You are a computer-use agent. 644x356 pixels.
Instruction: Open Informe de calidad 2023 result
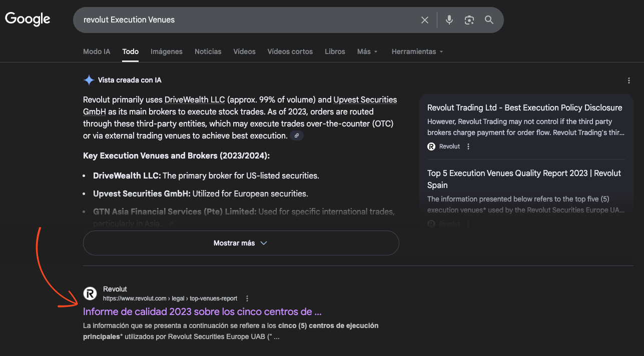(202, 311)
